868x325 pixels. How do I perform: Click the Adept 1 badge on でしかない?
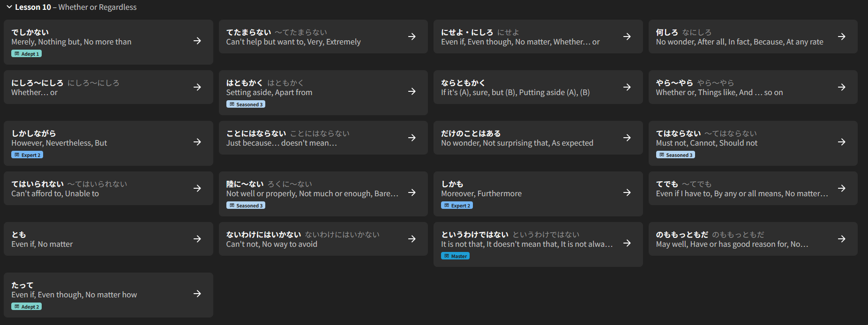[x=27, y=54]
